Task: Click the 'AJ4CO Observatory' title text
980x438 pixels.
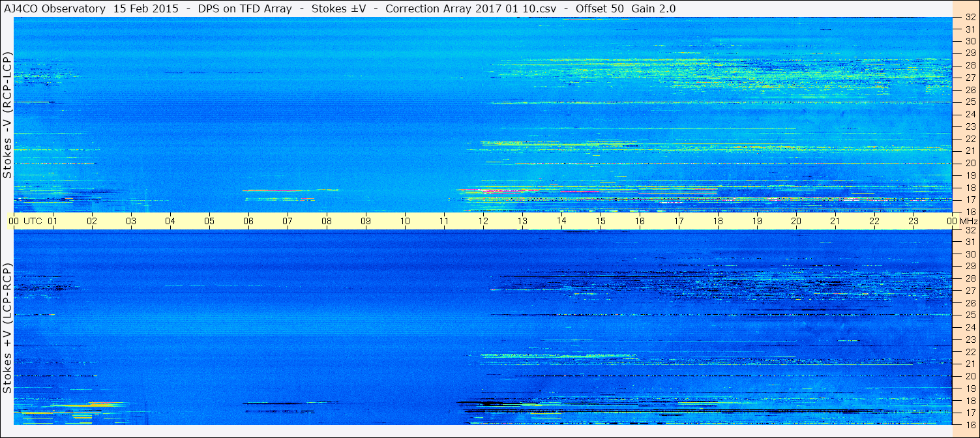Action: point(55,8)
